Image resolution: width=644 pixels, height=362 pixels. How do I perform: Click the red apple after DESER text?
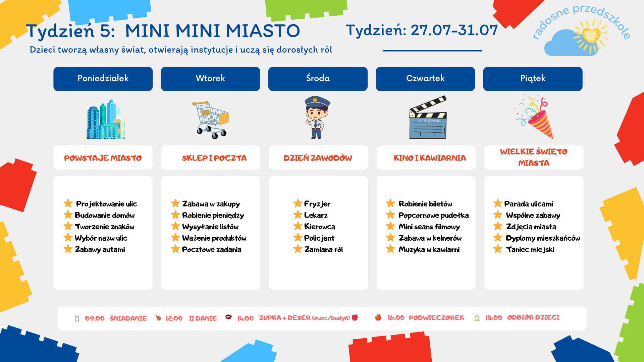click(x=355, y=317)
